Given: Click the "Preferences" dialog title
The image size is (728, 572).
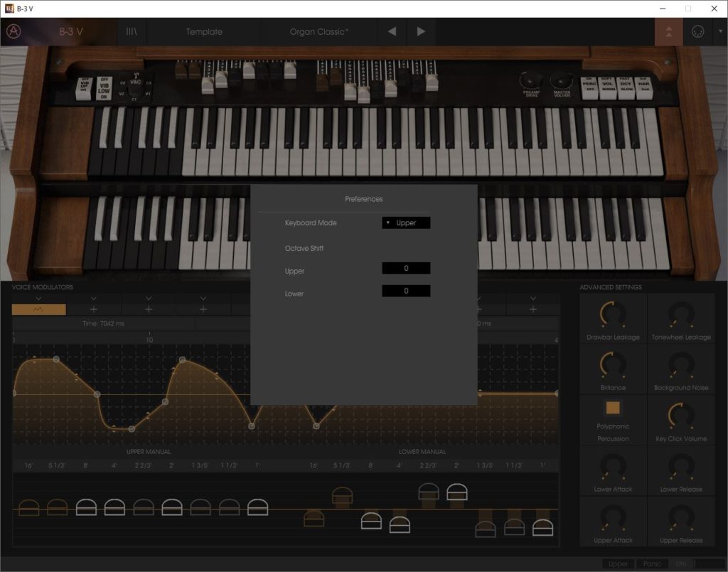Looking at the screenshot, I should click(x=363, y=199).
